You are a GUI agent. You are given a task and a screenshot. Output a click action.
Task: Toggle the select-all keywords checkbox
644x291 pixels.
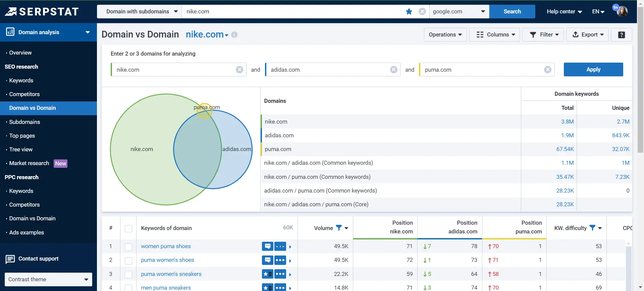pyautogui.click(x=128, y=228)
